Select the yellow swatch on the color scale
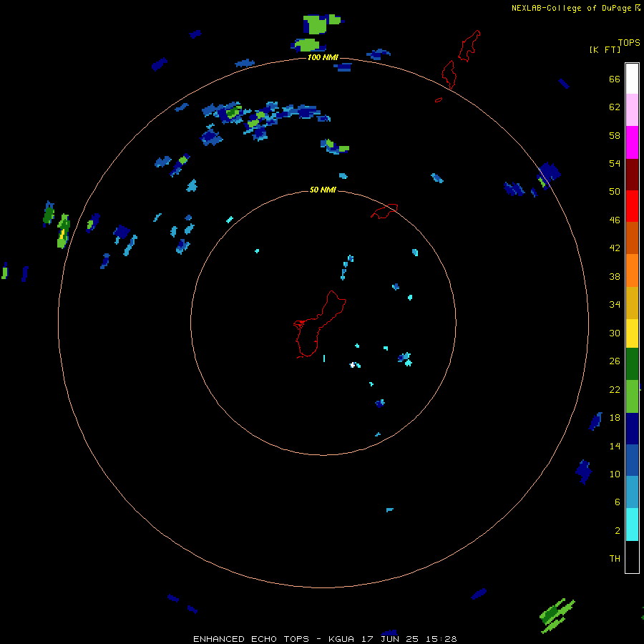Viewport: 644px width, 644px height. pos(632,333)
